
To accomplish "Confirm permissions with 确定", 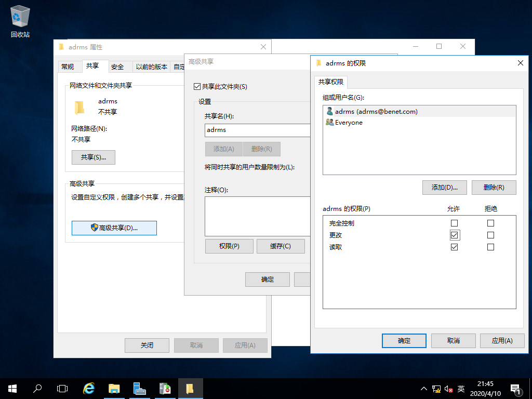I will tap(404, 341).
